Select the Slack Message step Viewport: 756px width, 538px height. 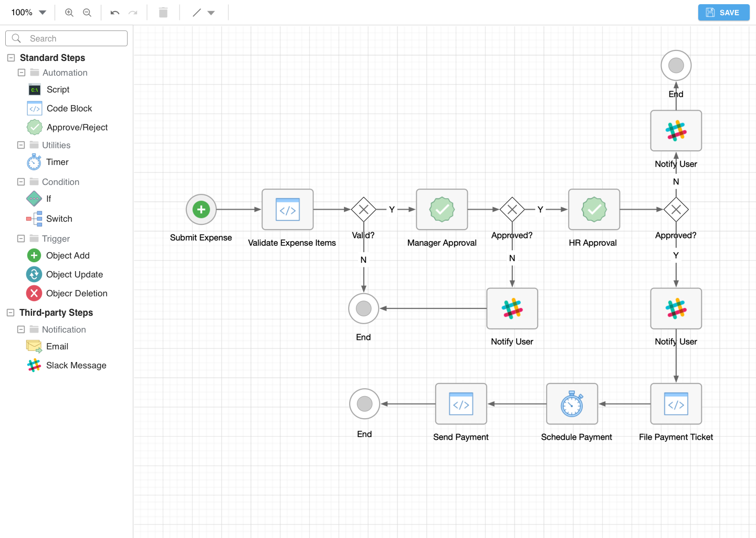[76, 365]
